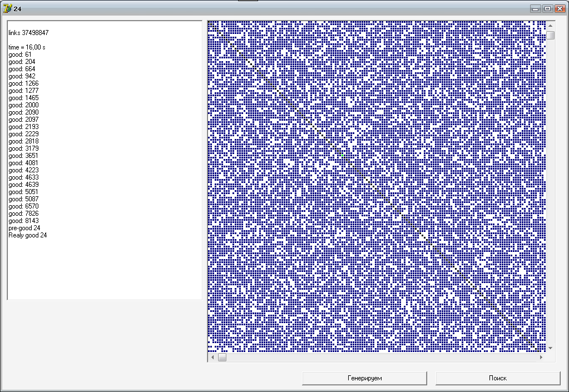Click the grid's horizontal scrollbar left arrow

coord(212,358)
